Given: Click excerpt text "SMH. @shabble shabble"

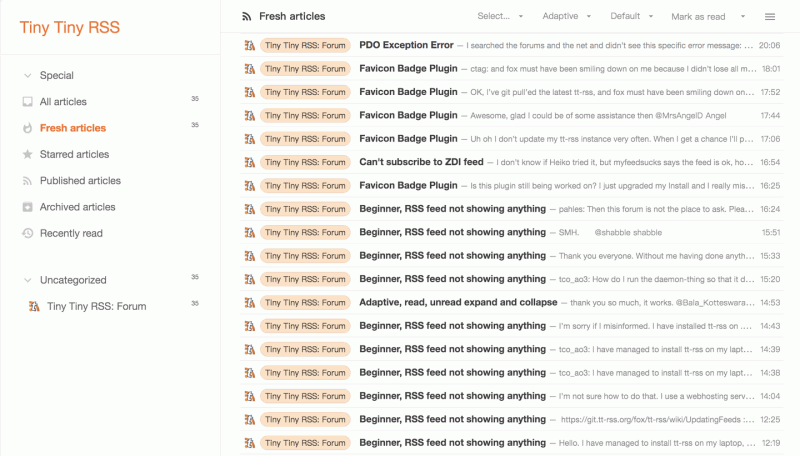Looking at the screenshot, I should [610, 233].
